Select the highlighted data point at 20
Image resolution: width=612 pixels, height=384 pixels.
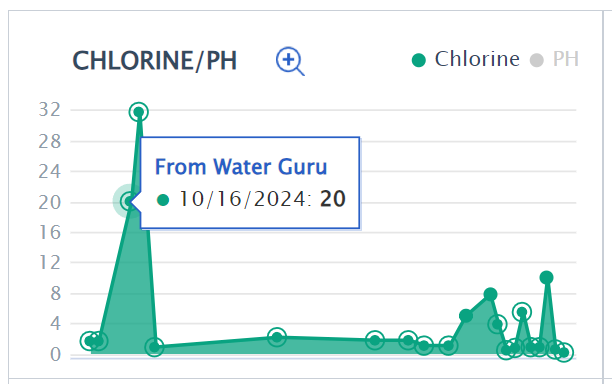129,201
